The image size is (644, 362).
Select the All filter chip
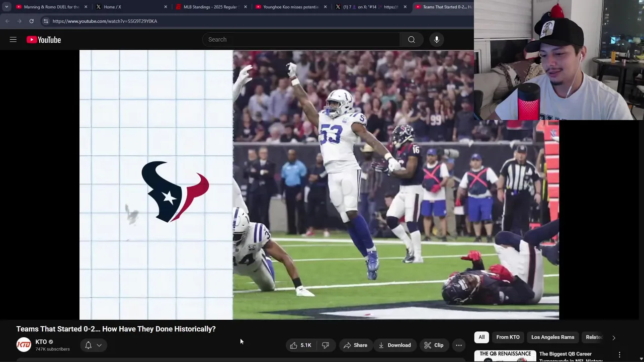coord(481,337)
